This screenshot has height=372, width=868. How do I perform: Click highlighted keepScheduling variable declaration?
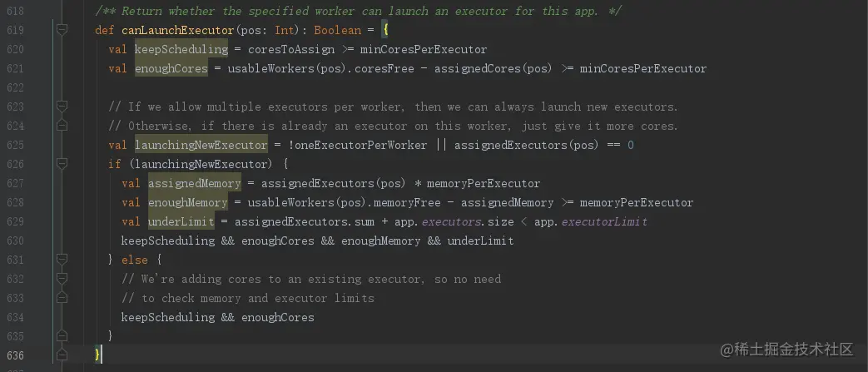pyautogui.click(x=181, y=49)
